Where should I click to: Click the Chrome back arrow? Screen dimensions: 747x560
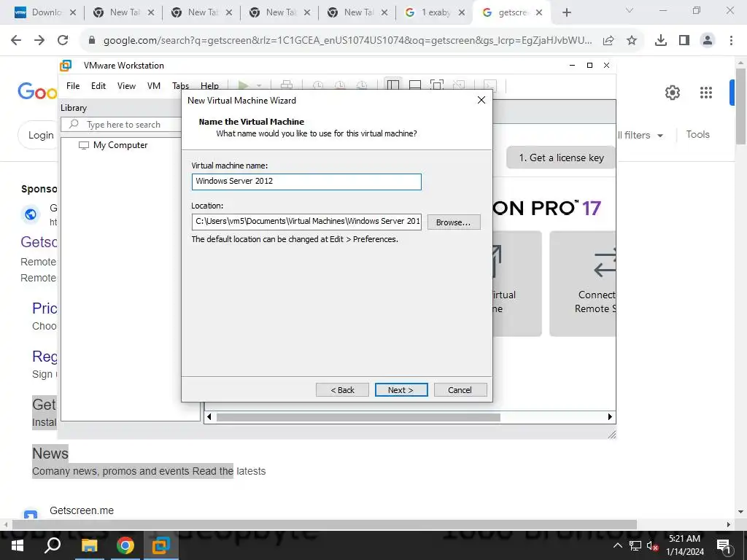click(16, 41)
